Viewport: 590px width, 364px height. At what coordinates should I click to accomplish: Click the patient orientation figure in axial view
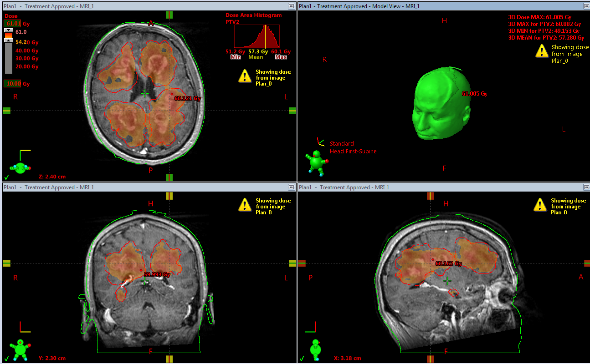point(20,168)
